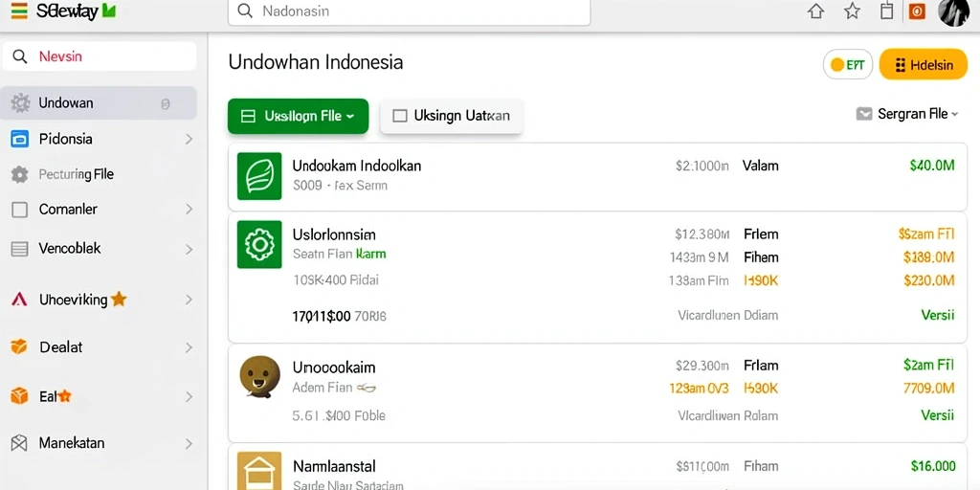The height and width of the screenshot is (490, 980).
Task: Click the magnifier icon in top search bar
Action: [x=245, y=11]
